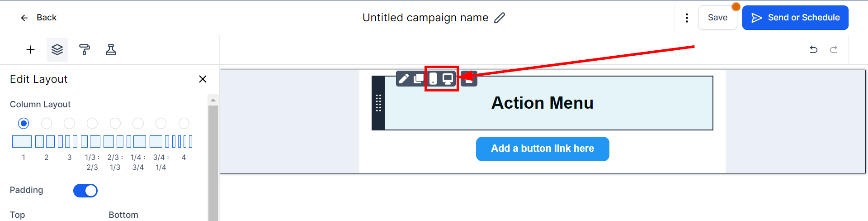The image size is (868, 221).
Task: Close the Edit Layout panel
Action: pos(203,79)
